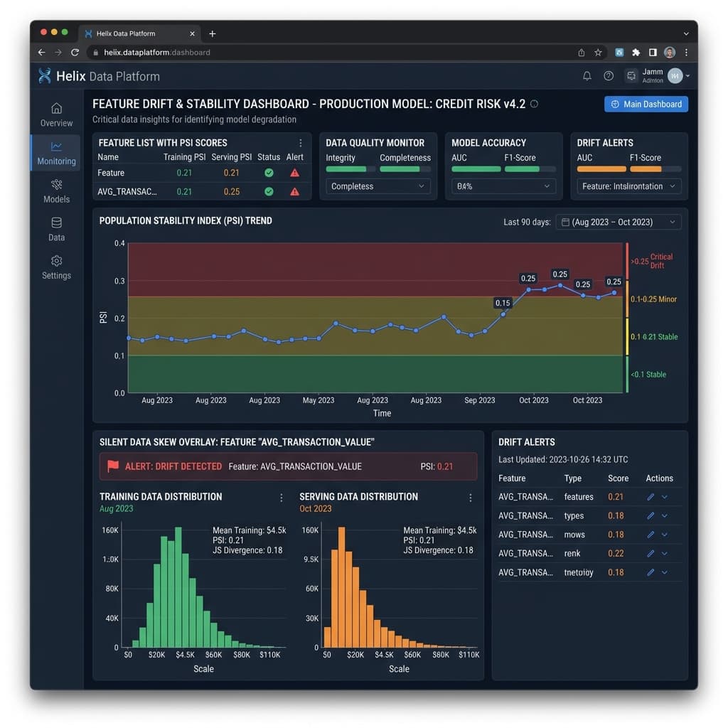Open the 84% dropdown under Model Accuracy
Viewport: 728px width, 728px height.
[x=503, y=186]
